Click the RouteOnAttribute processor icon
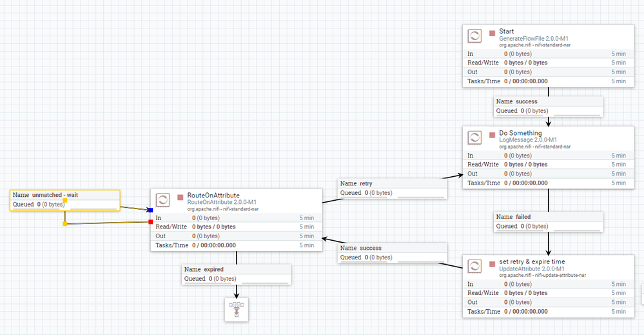 pyautogui.click(x=162, y=200)
